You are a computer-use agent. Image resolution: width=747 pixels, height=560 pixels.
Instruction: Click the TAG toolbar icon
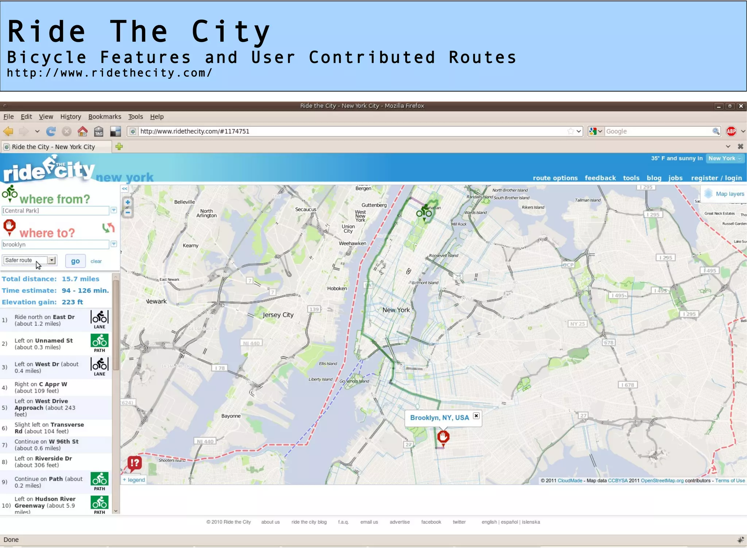click(99, 131)
